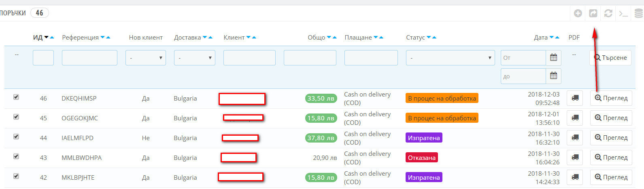Refresh the orders list

tap(608, 13)
